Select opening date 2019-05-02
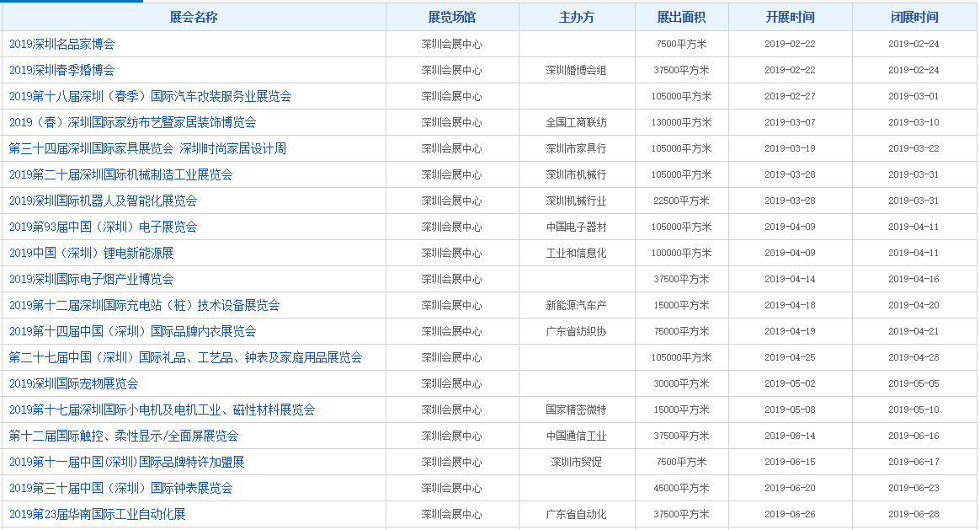 (x=790, y=383)
